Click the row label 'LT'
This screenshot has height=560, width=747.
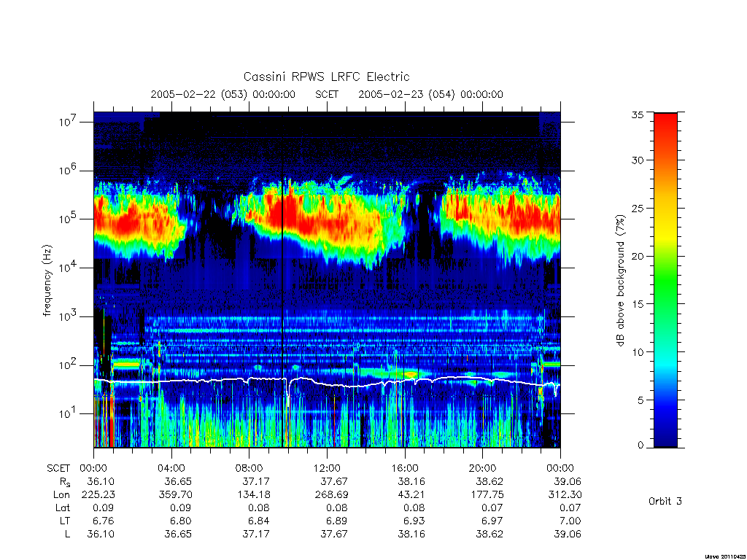point(65,521)
